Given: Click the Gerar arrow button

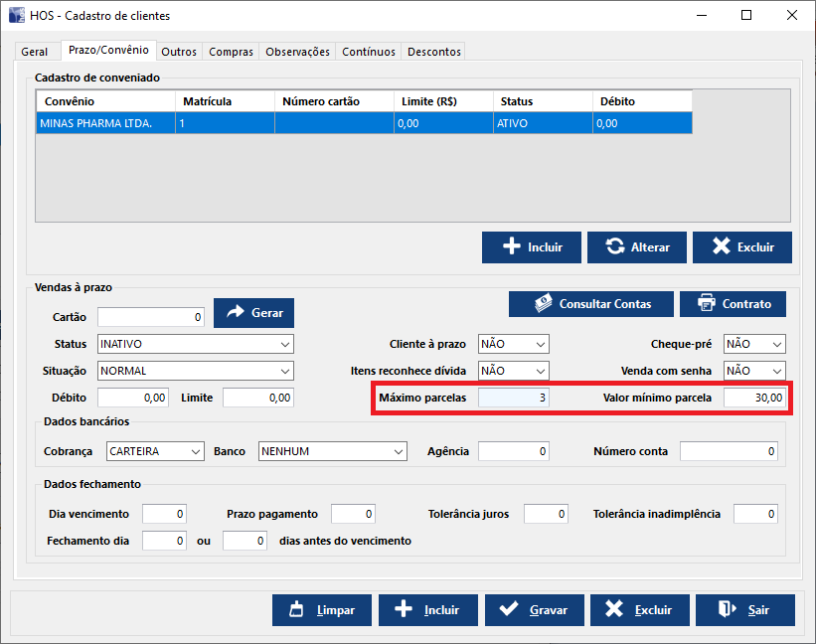Looking at the screenshot, I should point(253,312).
